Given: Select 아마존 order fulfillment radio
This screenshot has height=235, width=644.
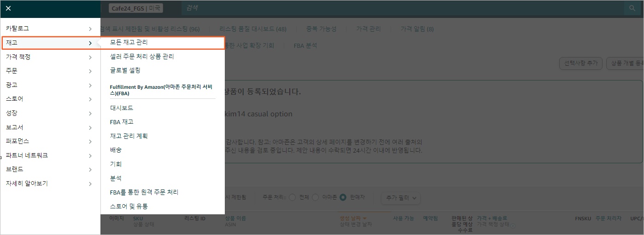Looking at the screenshot, I should pos(316,197).
